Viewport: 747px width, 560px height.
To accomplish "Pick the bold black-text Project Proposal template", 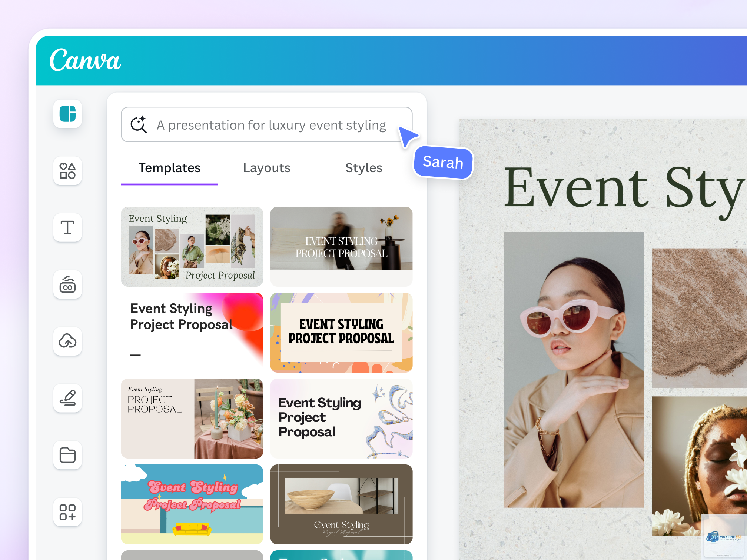I will (341, 333).
